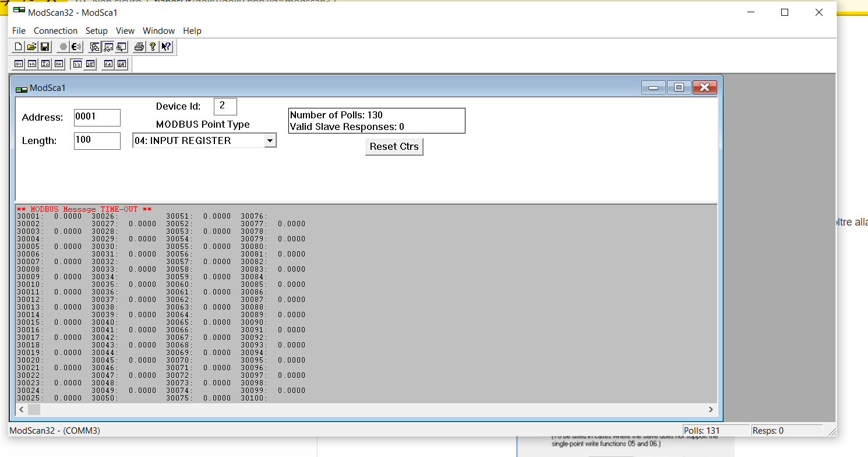868x457 pixels.
Task: Save the document with floppy disk icon
Action: [x=45, y=47]
